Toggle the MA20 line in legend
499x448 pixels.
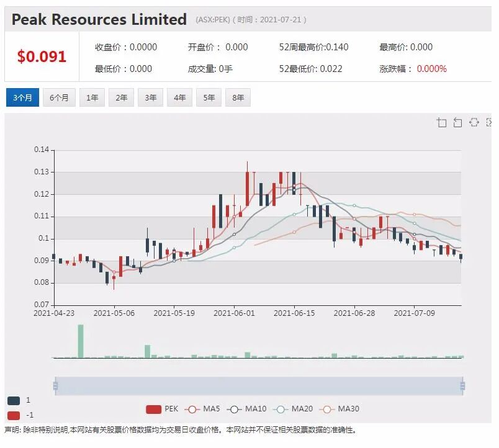coord(293,409)
